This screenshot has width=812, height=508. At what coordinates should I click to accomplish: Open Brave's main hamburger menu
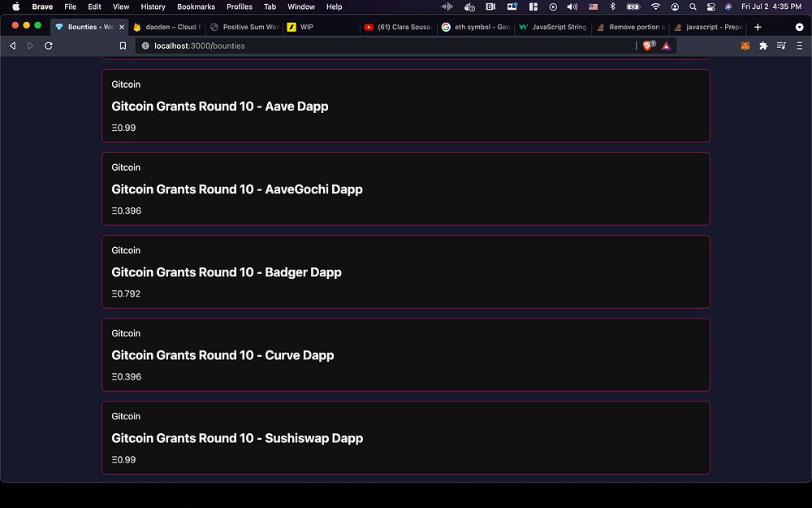[x=800, y=46]
